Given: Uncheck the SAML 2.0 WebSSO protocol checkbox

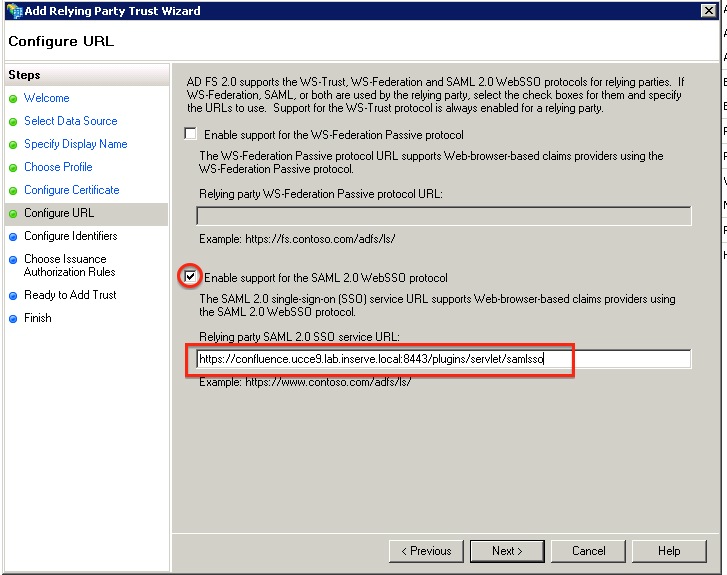Looking at the screenshot, I should point(190,276).
